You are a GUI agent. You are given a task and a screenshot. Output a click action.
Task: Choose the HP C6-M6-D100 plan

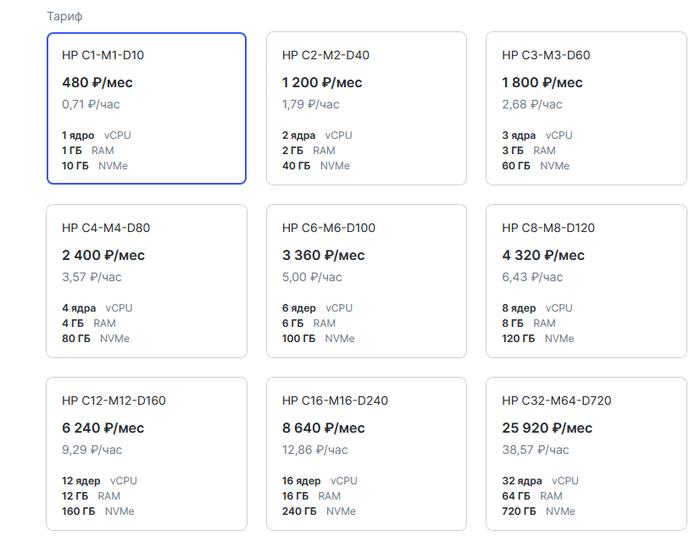tap(366, 281)
